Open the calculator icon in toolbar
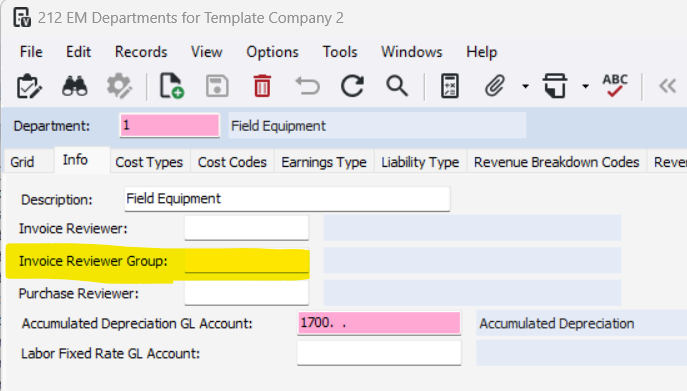This screenshot has height=391, width=687. [x=450, y=86]
